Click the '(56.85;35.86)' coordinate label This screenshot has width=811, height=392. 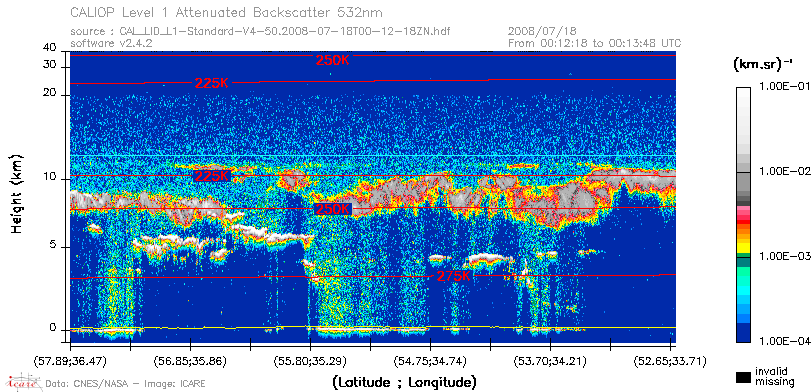point(190,361)
